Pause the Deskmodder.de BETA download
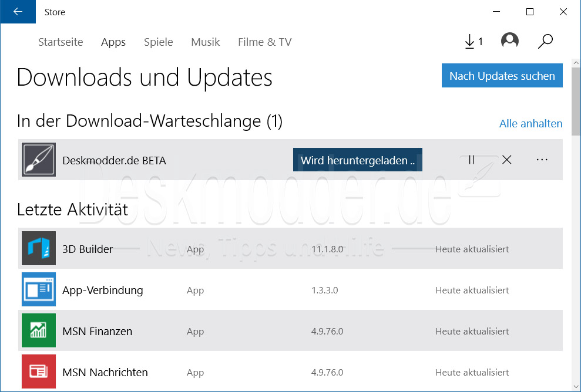 (471, 160)
